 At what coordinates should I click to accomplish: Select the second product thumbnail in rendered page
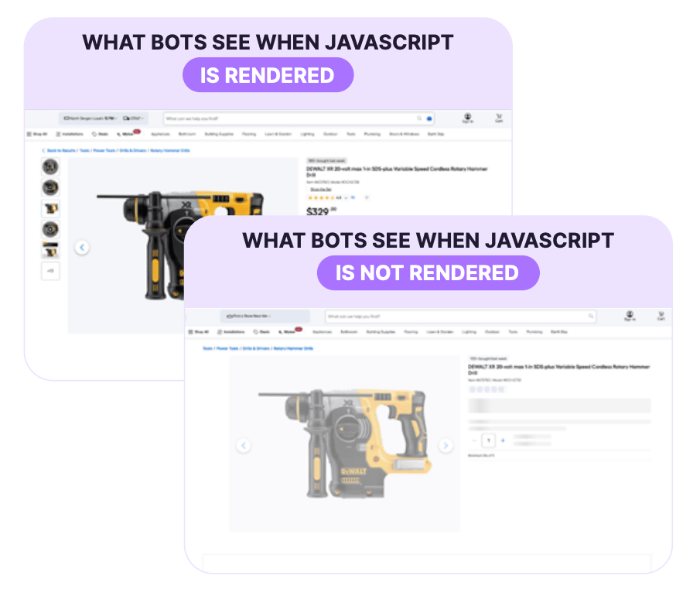(50, 187)
